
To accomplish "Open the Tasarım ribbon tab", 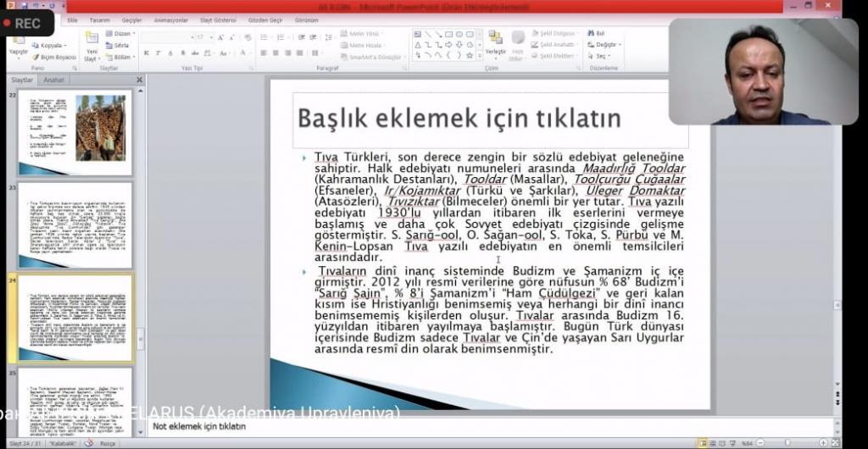I will pos(100,19).
